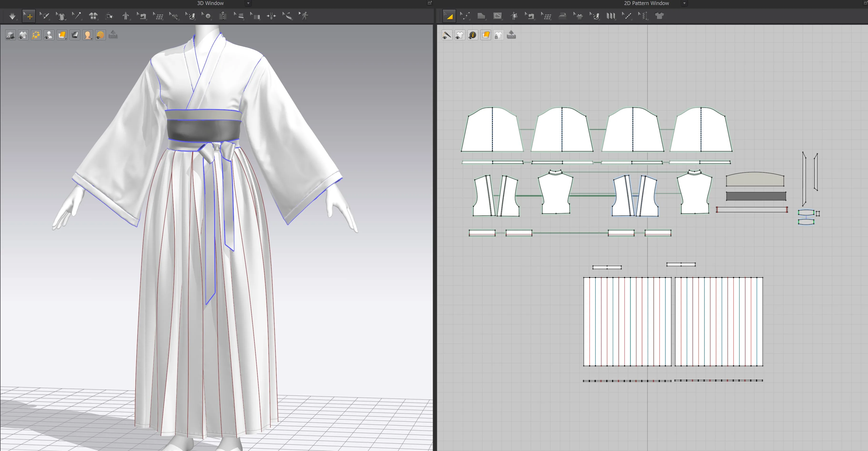The height and width of the screenshot is (451, 868).
Task: Toggle Show Pattern in 2D window
Action: coord(460,35)
